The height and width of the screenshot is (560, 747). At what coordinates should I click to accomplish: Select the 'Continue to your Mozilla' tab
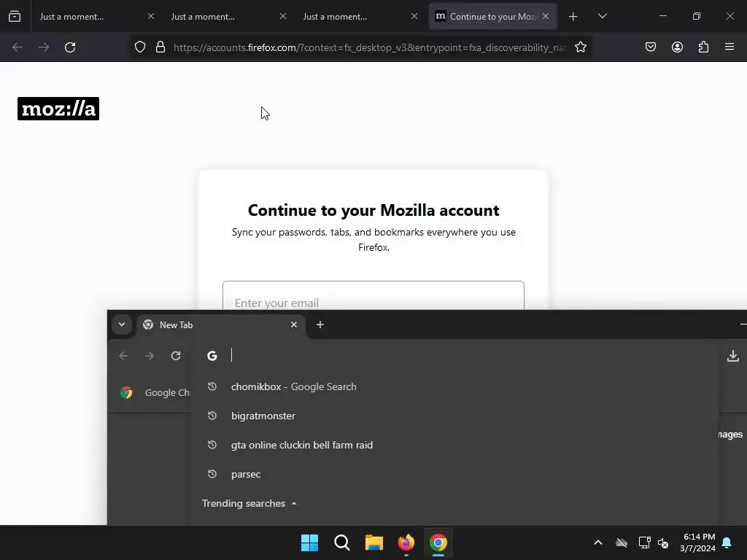coord(492,17)
